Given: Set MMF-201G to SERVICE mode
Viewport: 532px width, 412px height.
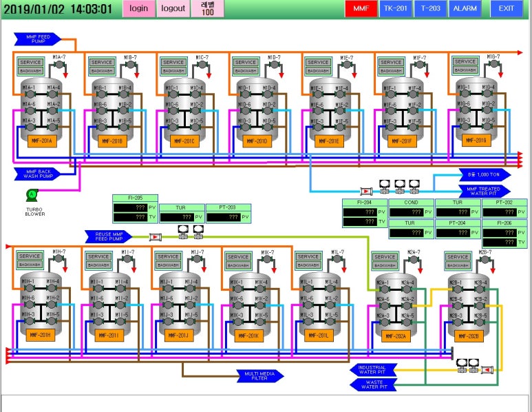Looking at the screenshot, I should [465, 61].
